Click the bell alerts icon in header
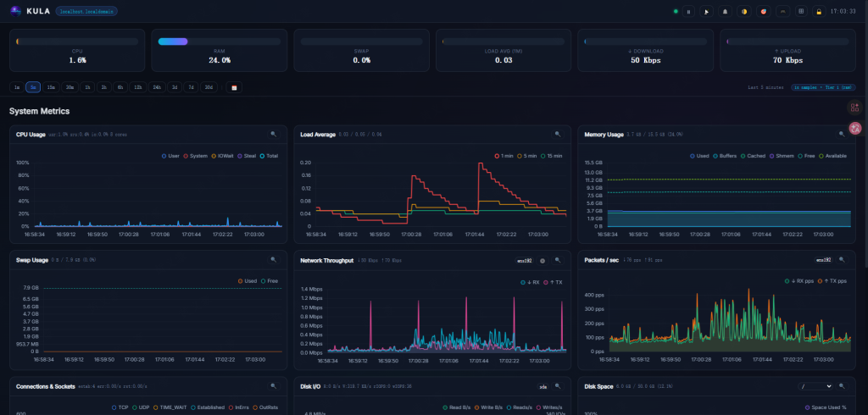The image size is (868, 415). [725, 12]
